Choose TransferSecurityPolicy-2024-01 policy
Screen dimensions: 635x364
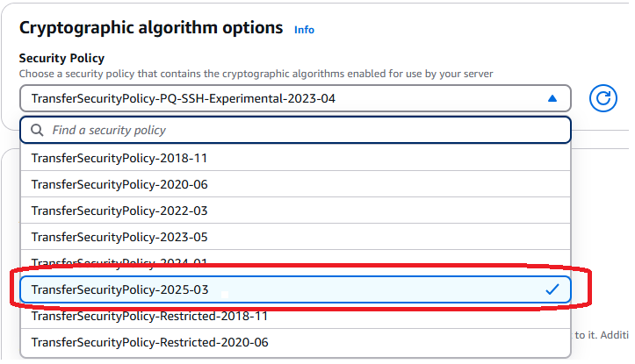pyautogui.click(x=119, y=262)
